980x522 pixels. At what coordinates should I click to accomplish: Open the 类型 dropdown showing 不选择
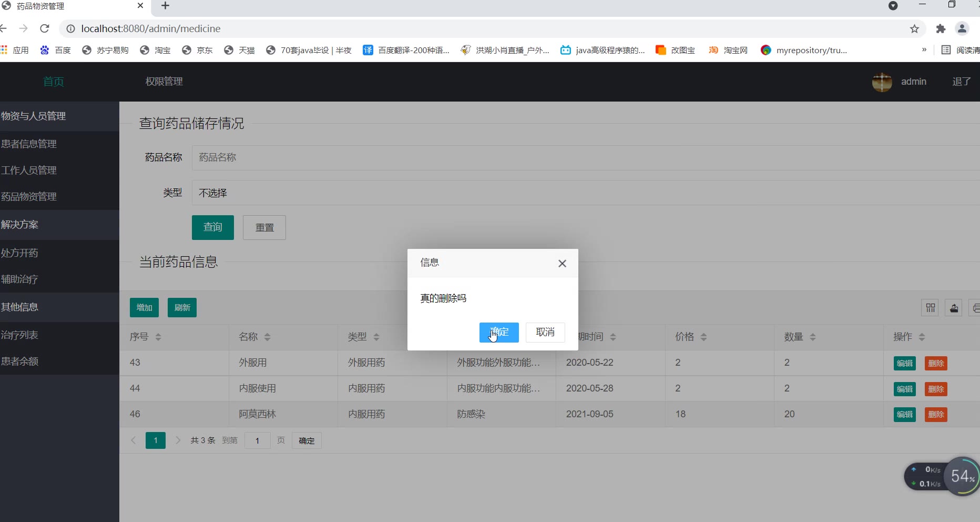point(586,193)
